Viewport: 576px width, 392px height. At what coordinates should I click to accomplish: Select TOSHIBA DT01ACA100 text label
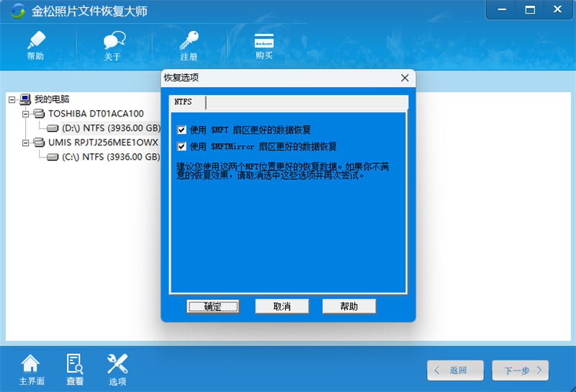tap(96, 114)
